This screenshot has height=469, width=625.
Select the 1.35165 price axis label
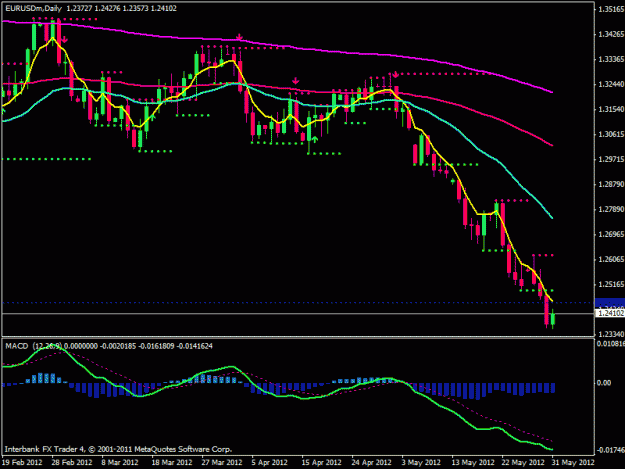[x=611, y=9]
